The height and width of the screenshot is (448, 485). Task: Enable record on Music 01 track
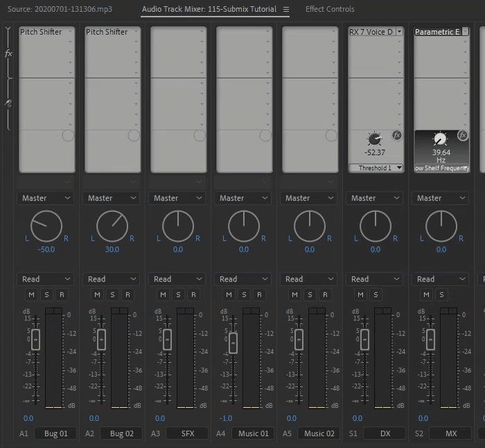coord(259,295)
